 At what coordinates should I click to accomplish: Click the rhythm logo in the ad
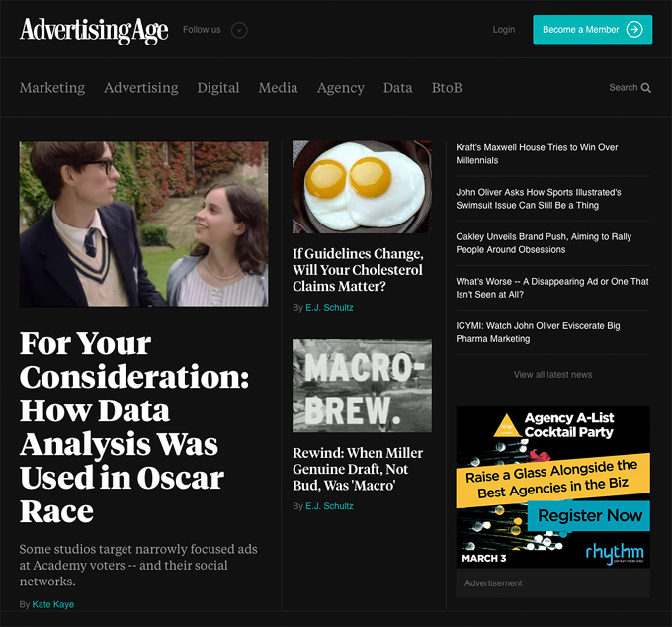click(x=615, y=553)
